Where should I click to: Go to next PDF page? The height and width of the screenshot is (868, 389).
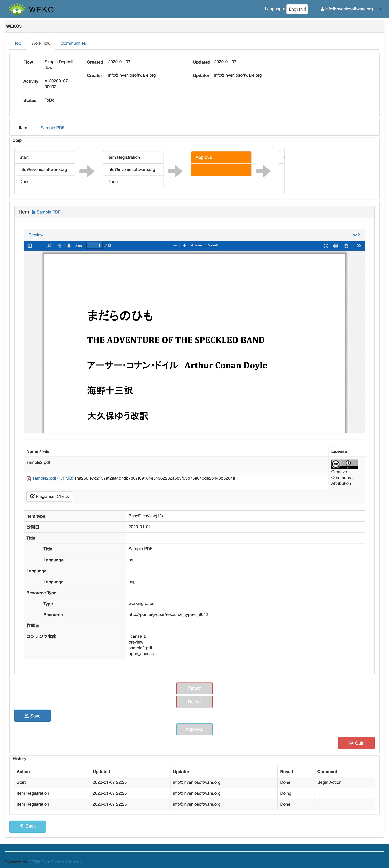tap(69, 246)
